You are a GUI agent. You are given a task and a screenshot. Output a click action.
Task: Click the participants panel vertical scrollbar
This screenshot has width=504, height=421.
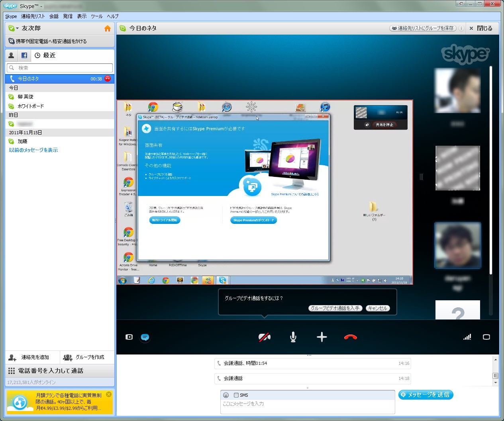point(491,170)
